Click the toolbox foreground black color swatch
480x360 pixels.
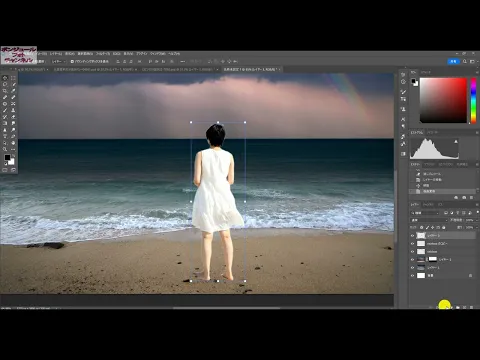(x=7, y=157)
